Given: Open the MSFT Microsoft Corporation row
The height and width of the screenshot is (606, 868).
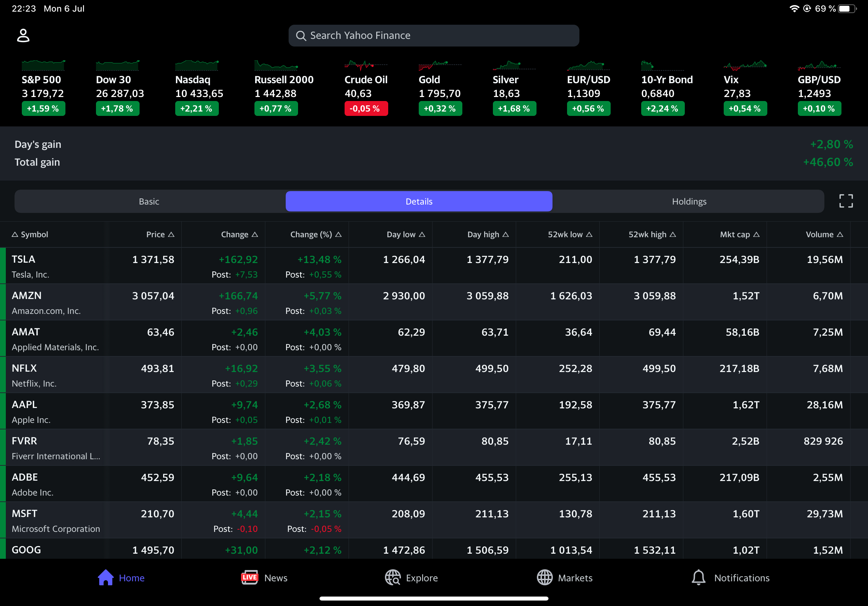Looking at the screenshot, I should (x=434, y=520).
